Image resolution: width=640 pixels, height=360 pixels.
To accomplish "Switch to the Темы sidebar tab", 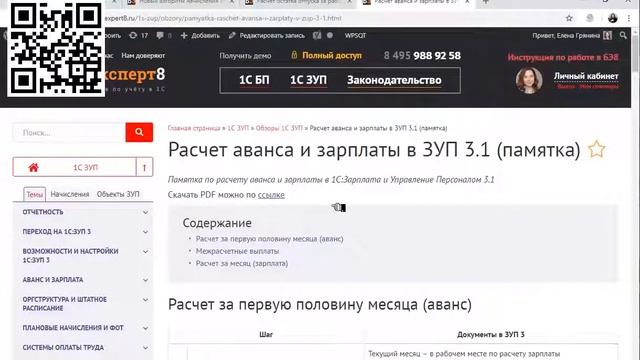I will [x=35, y=195].
